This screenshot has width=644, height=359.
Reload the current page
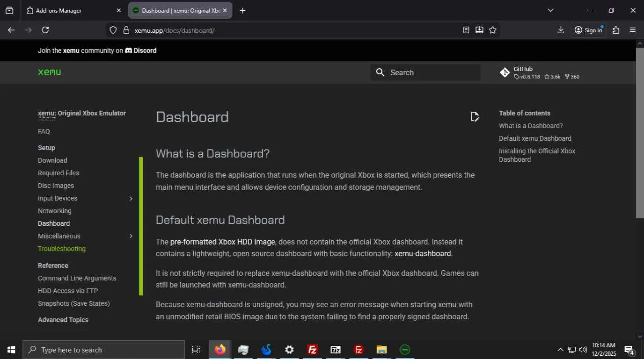(45, 30)
